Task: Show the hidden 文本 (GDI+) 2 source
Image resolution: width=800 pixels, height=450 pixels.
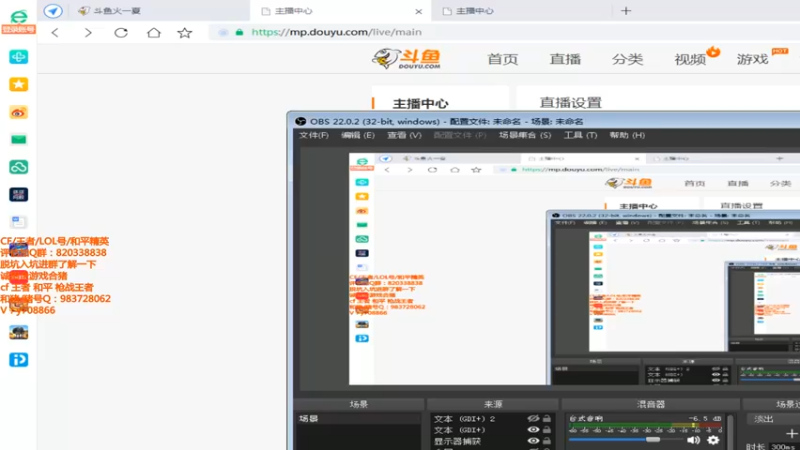Action: [x=533, y=418]
